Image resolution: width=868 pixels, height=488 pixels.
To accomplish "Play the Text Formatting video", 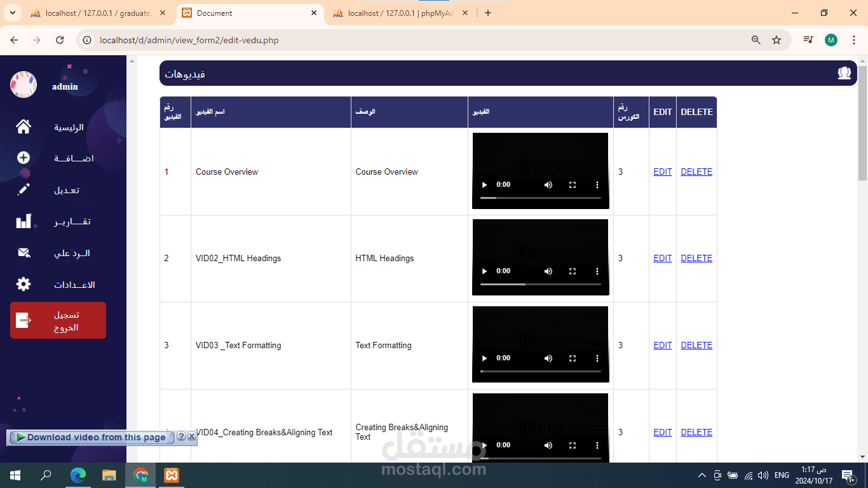I will coord(484,358).
